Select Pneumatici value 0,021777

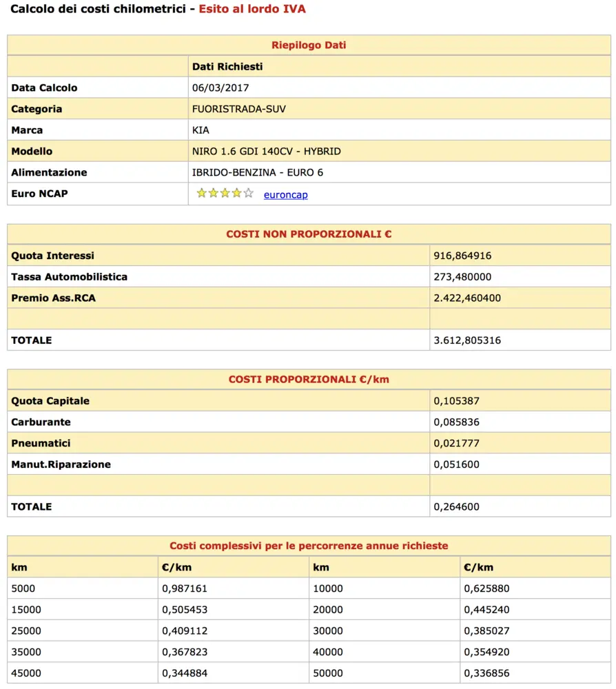pos(457,443)
